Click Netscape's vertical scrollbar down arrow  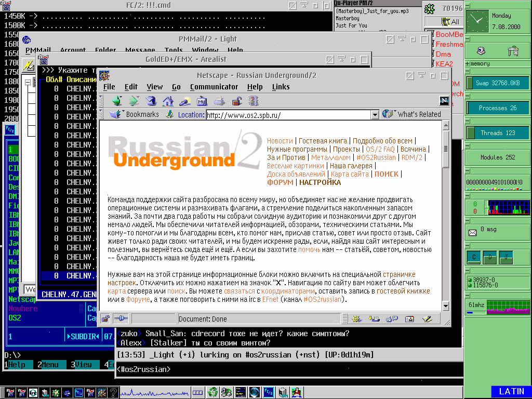[446, 306]
